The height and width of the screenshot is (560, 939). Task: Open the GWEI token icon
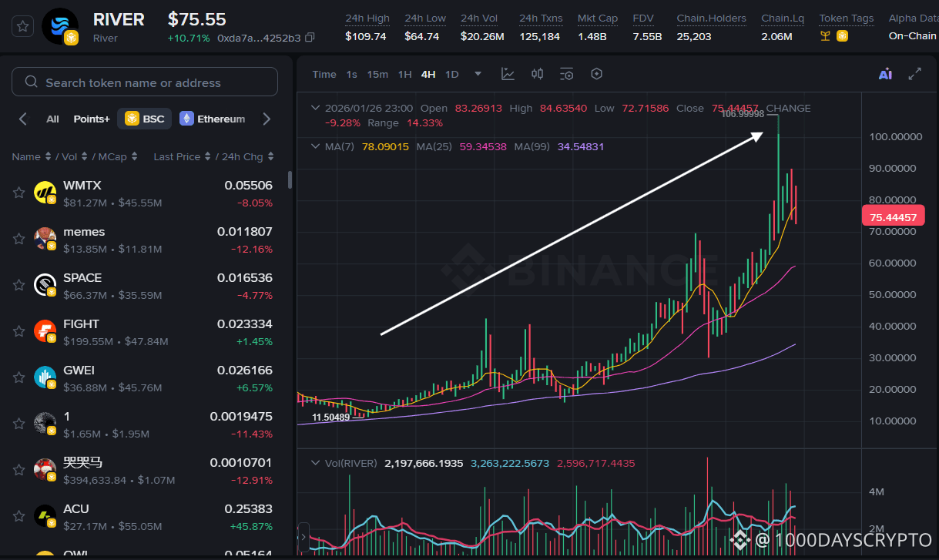[45, 377]
